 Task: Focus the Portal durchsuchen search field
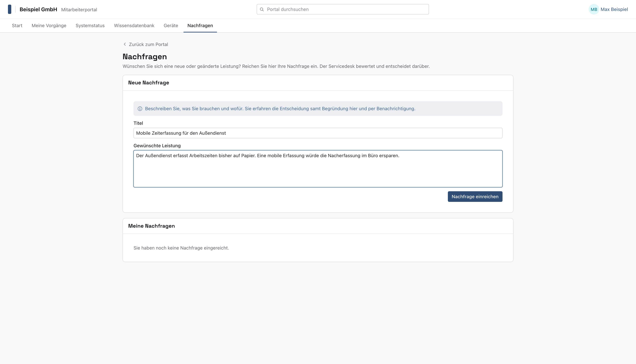pos(343,9)
